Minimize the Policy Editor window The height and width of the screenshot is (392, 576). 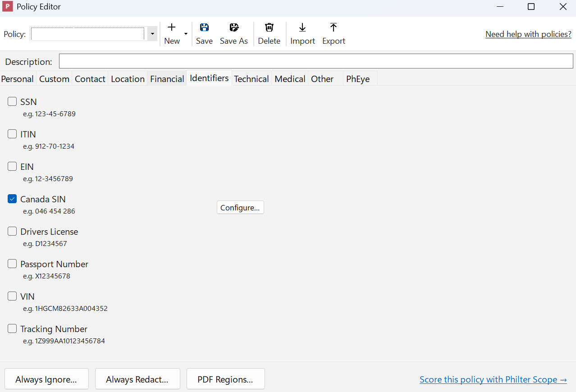[500, 7]
